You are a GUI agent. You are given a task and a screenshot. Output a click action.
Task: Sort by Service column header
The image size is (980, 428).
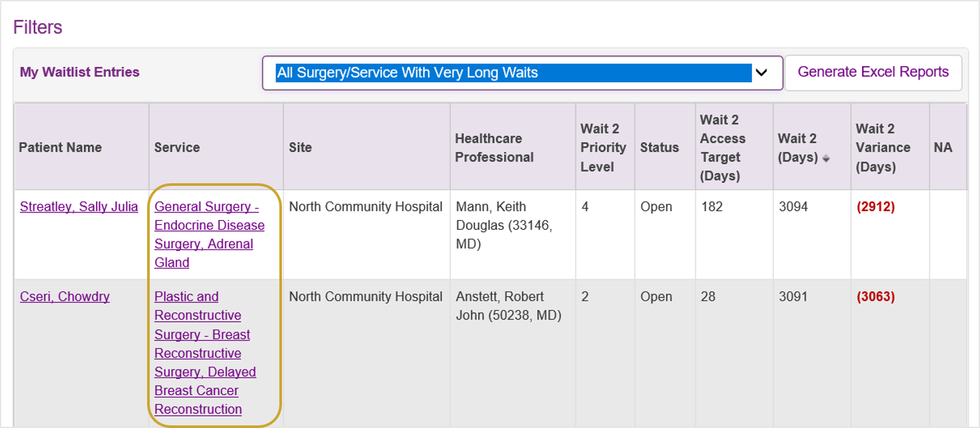pyautogui.click(x=177, y=147)
